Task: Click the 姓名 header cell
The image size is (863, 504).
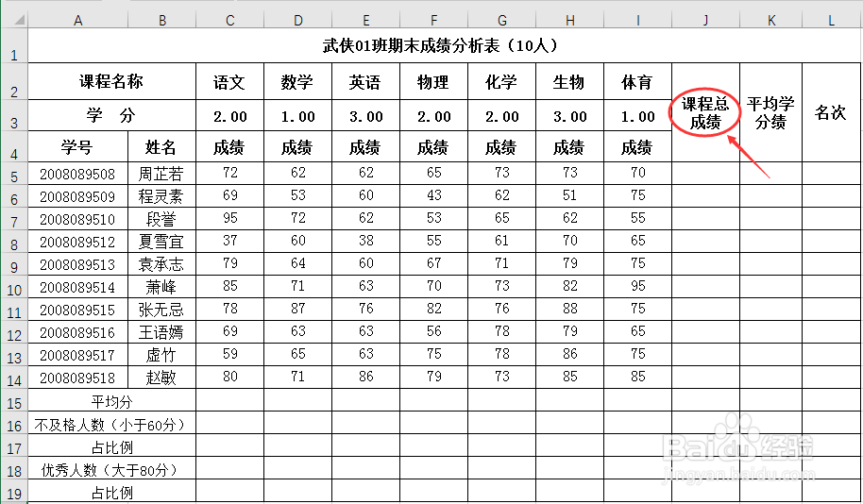Action: point(161,147)
